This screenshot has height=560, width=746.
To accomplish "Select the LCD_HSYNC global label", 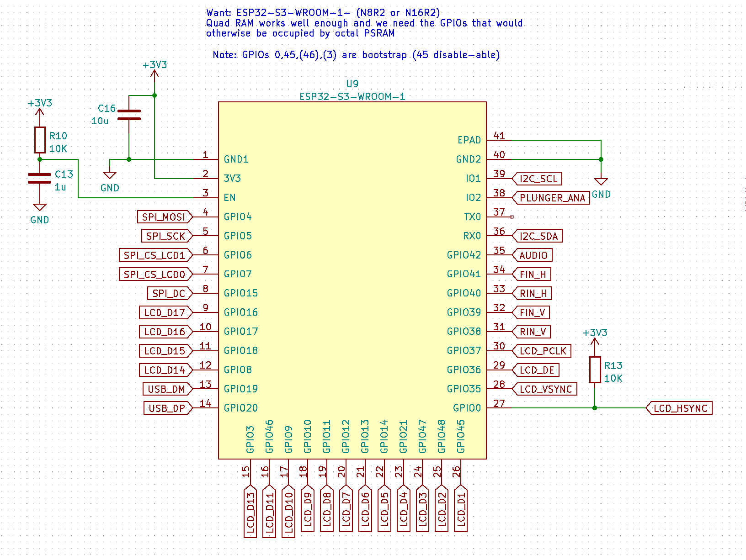I will [x=679, y=408].
